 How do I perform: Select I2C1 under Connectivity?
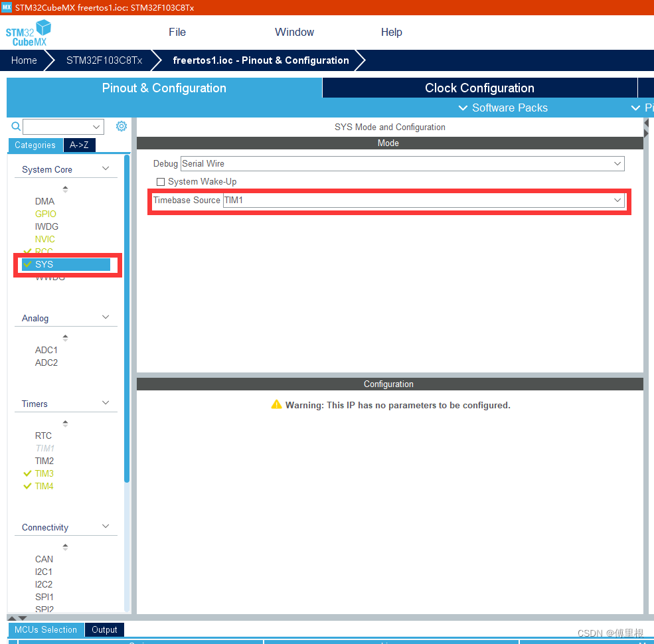pos(43,572)
